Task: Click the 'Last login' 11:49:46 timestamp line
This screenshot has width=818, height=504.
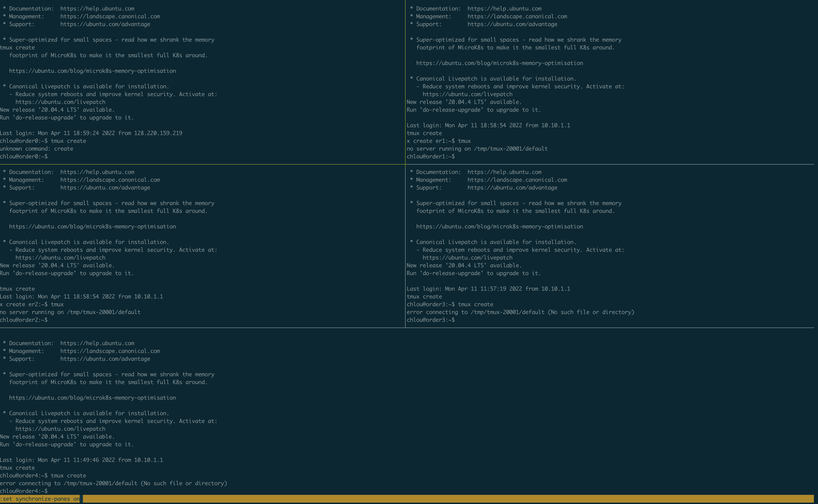Action: coord(81,460)
